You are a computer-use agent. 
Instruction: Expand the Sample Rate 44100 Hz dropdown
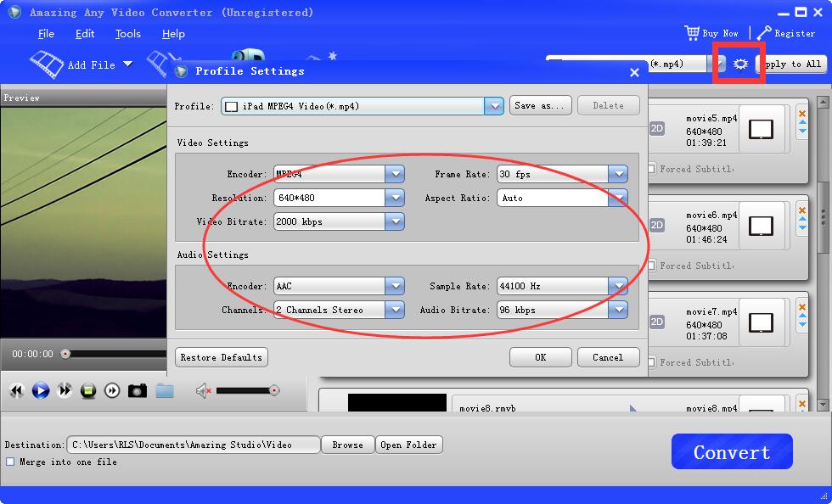point(618,286)
